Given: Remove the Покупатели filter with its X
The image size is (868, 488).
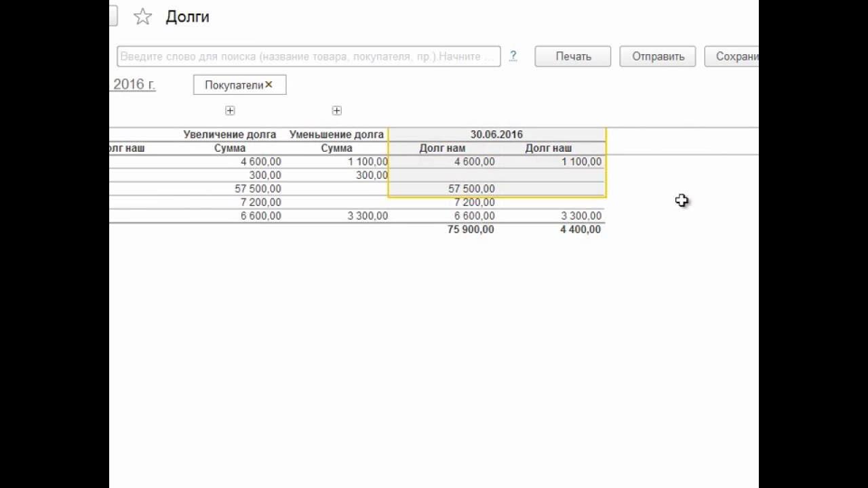Looking at the screenshot, I should (x=269, y=85).
